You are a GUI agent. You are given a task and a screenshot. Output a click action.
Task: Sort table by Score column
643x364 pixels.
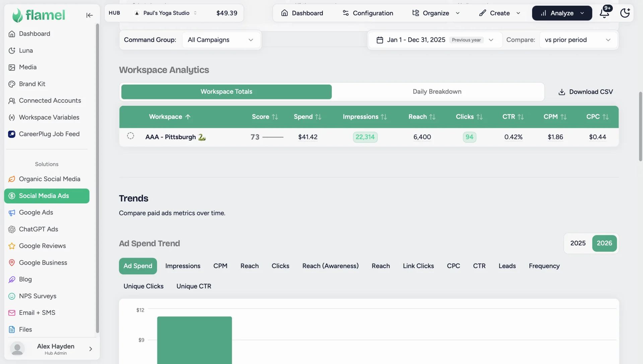(265, 117)
